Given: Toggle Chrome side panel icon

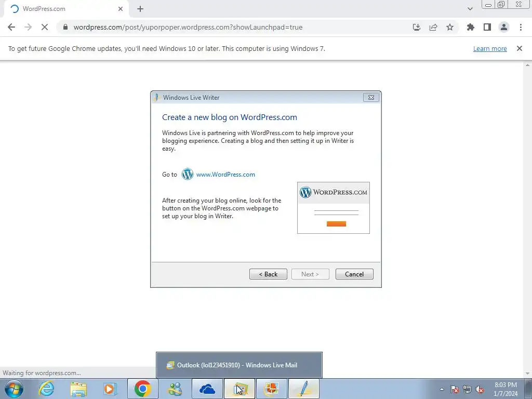Looking at the screenshot, I should [x=487, y=27].
